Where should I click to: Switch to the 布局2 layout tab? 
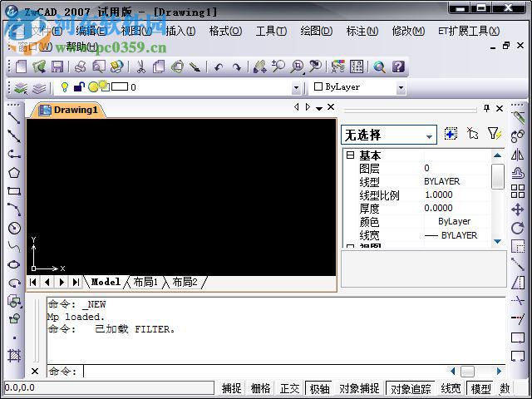pyautogui.click(x=185, y=282)
